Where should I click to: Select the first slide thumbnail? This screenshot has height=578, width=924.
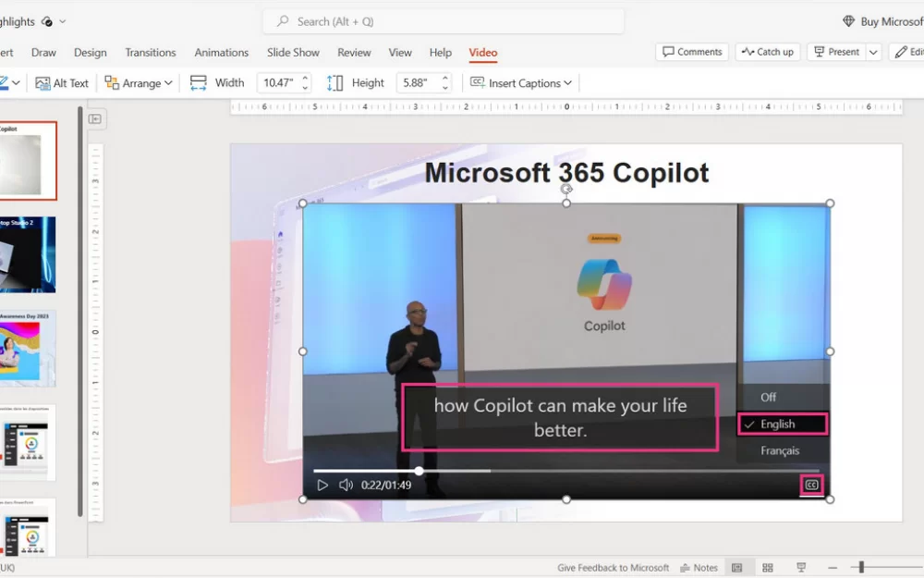(x=28, y=161)
